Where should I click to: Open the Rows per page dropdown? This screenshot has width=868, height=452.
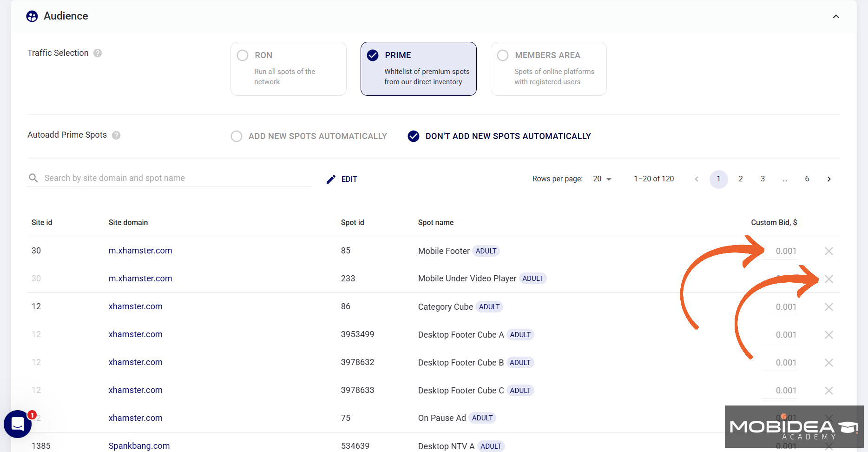(x=602, y=179)
